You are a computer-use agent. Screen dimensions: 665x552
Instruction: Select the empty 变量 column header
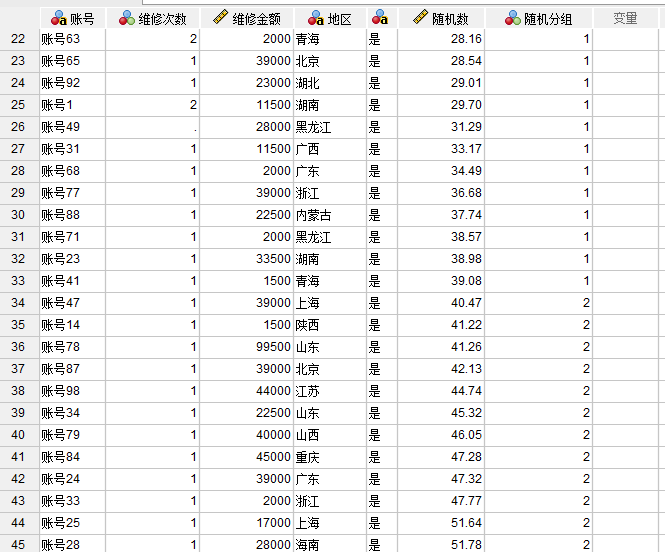pos(626,18)
